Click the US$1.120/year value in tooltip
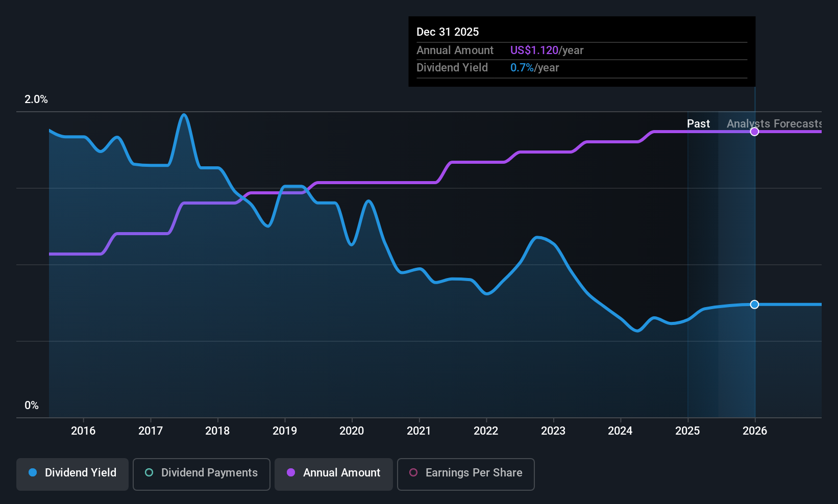The width and height of the screenshot is (838, 504). click(x=547, y=51)
